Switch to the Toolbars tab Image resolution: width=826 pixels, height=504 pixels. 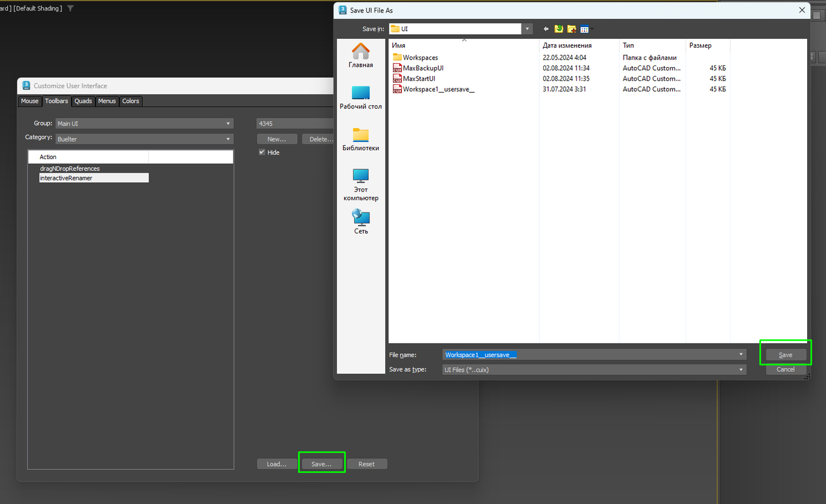coord(57,101)
